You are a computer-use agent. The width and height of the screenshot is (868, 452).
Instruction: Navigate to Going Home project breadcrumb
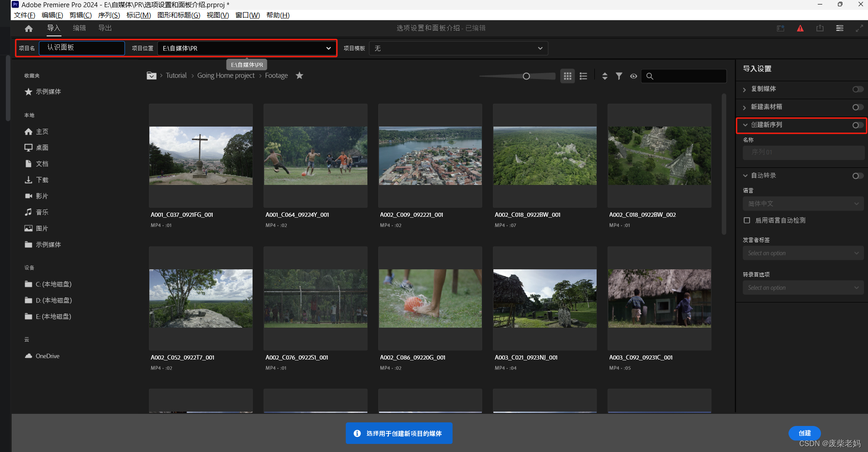tap(226, 75)
